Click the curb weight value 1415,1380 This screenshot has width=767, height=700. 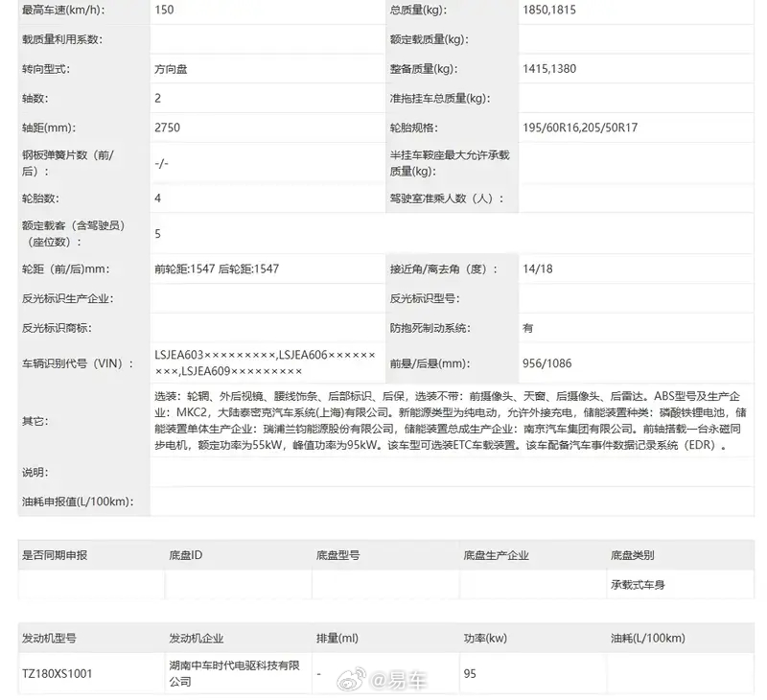[x=548, y=69]
